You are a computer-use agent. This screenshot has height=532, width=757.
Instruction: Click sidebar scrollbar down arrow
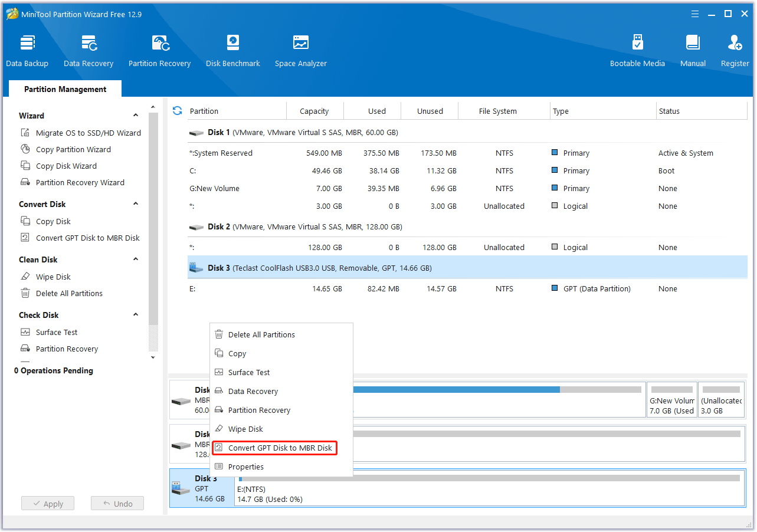coord(153,357)
